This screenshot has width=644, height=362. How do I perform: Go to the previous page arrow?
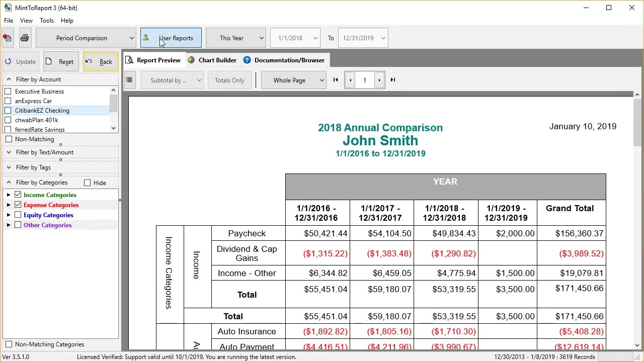pyautogui.click(x=350, y=80)
